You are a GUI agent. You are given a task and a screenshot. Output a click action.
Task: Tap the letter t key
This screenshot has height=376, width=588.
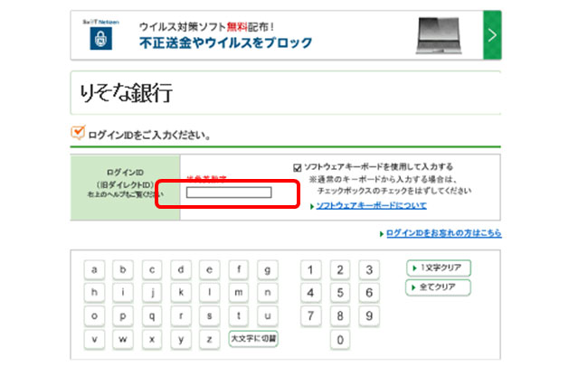tap(239, 316)
